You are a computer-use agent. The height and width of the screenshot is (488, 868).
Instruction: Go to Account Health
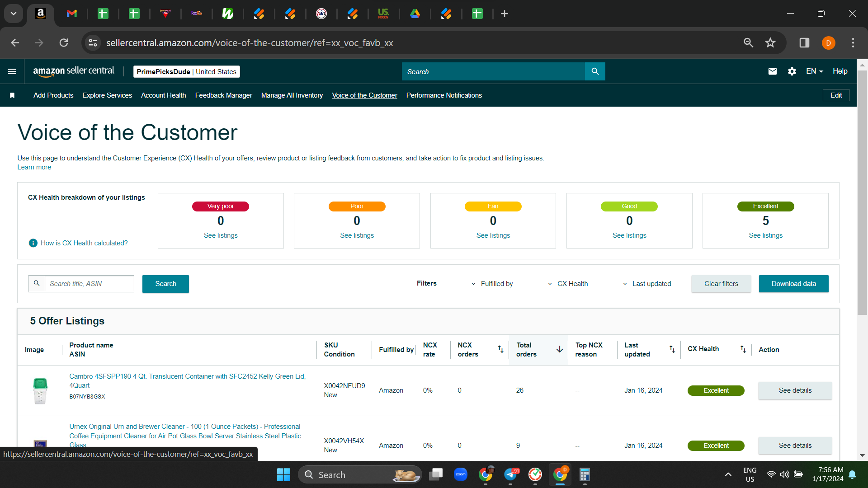[164, 95]
